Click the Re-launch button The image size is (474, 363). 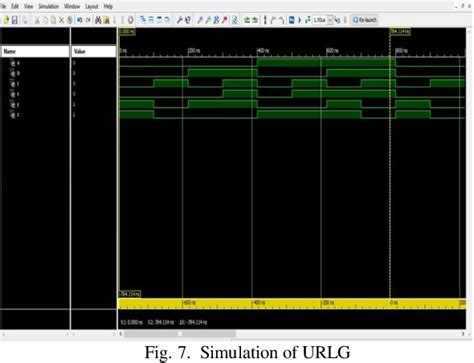(365, 20)
